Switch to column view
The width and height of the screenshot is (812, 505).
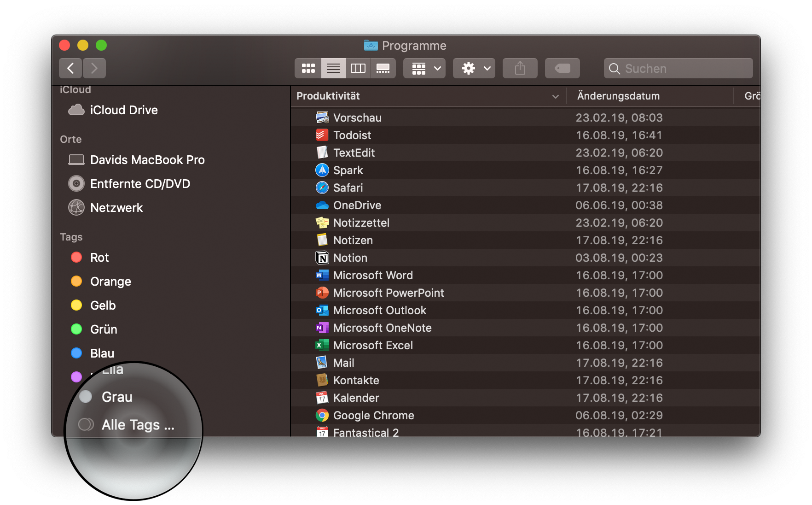[358, 68]
